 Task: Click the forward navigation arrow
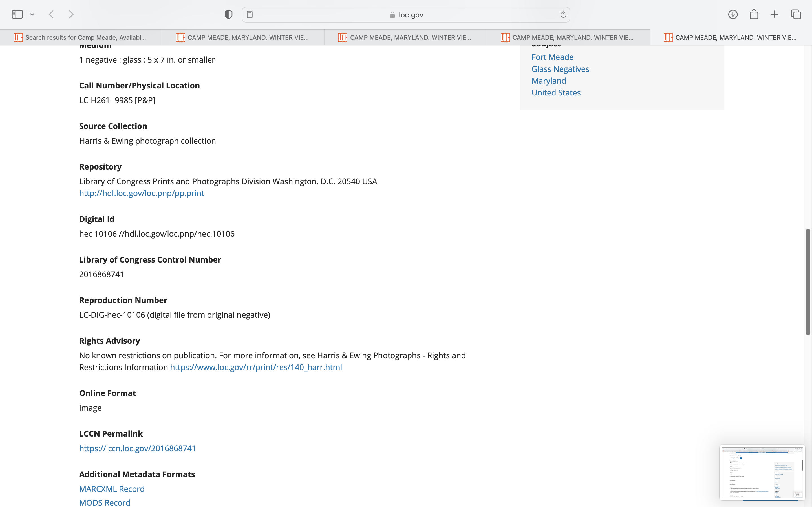71,14
